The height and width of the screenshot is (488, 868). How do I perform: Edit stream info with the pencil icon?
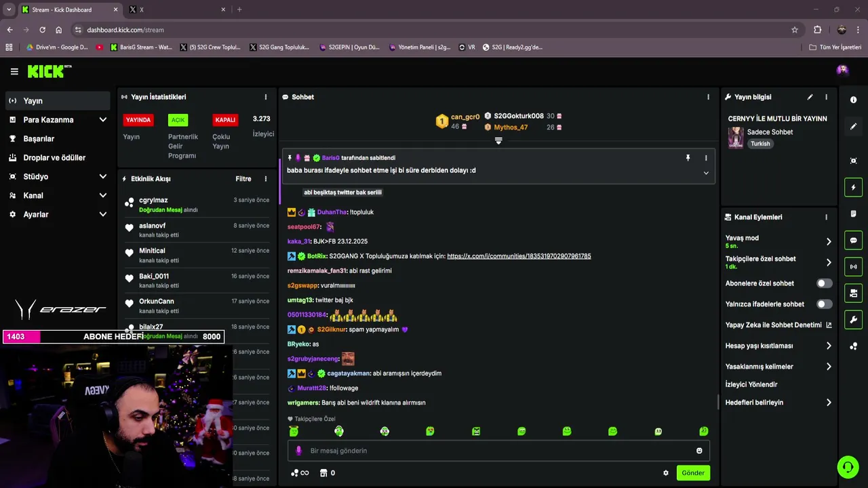click(810, 97)
